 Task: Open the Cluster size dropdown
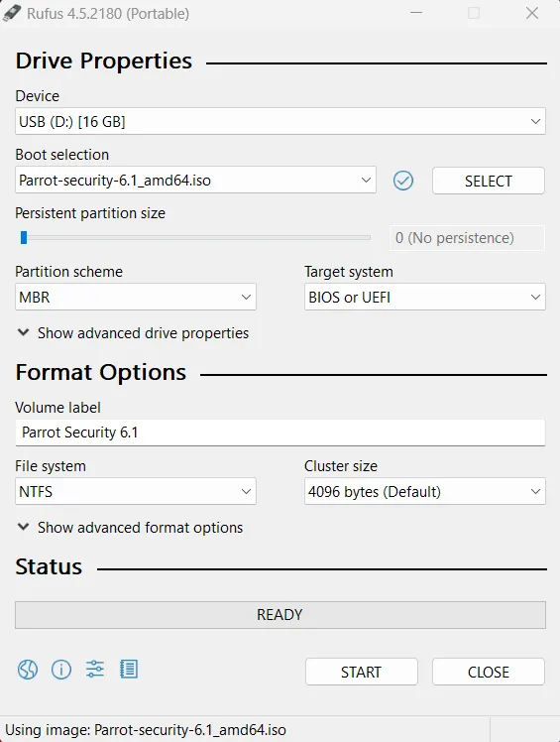(425, 491)
